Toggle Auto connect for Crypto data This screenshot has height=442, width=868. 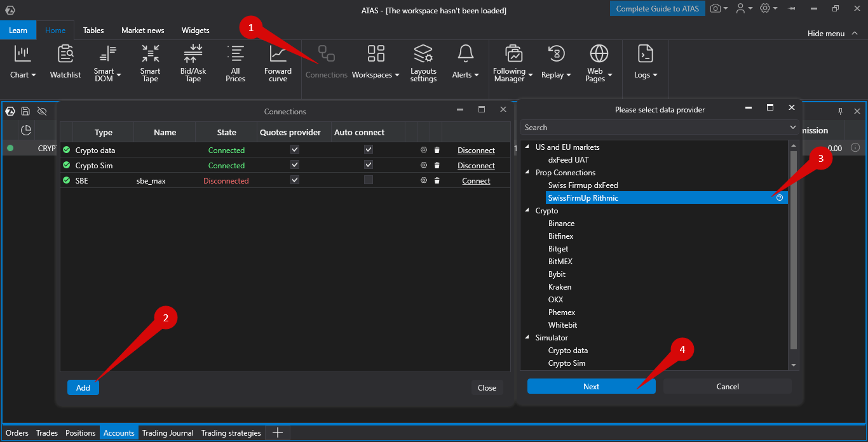pos(368,150)
